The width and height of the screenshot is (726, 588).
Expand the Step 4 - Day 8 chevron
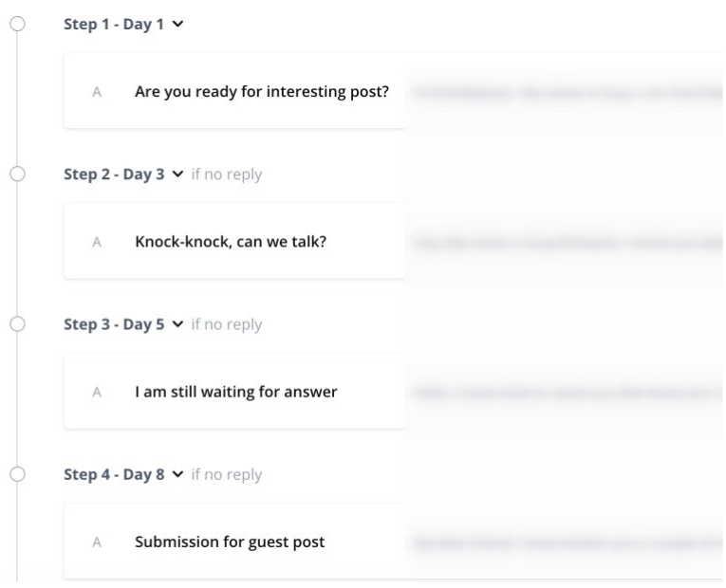[x=177, y=474]
